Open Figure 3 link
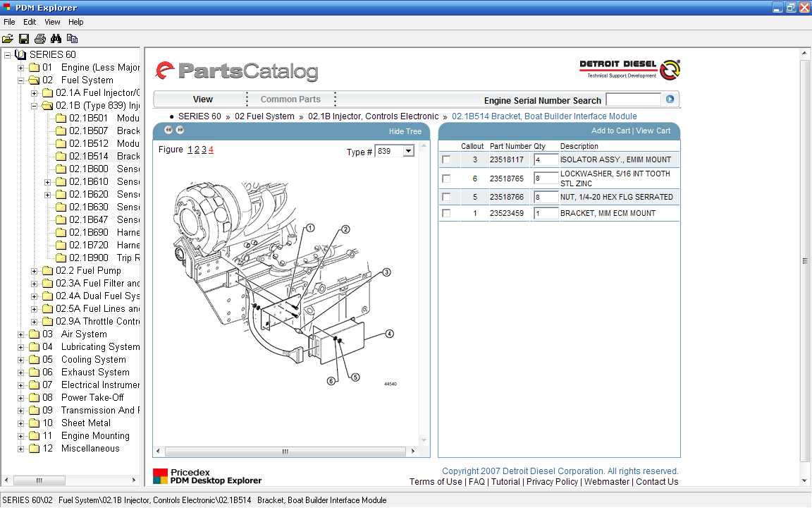 click(x=204, y=150)
